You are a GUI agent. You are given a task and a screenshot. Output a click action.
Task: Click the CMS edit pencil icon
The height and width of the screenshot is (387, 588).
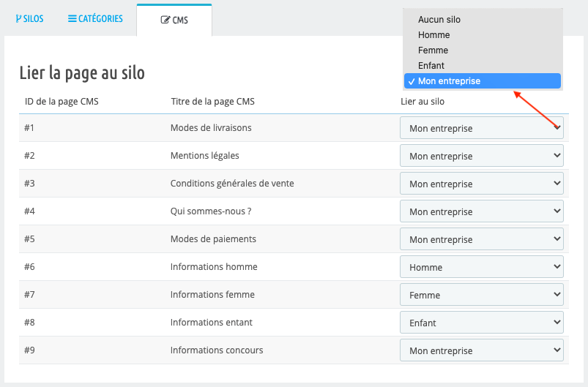[x=165, y=20]
